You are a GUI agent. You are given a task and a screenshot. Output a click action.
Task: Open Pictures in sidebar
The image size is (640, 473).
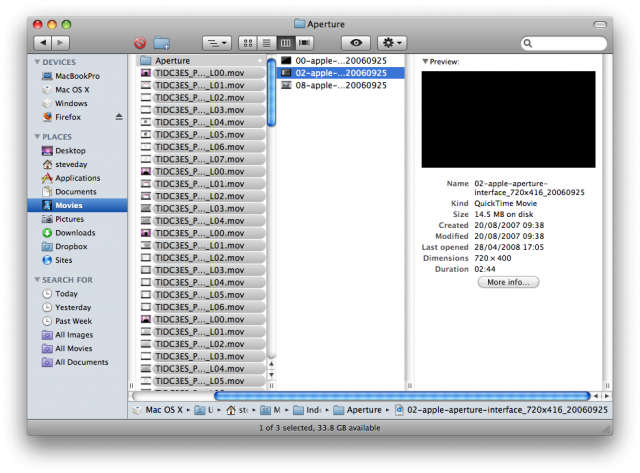point(77,219)
